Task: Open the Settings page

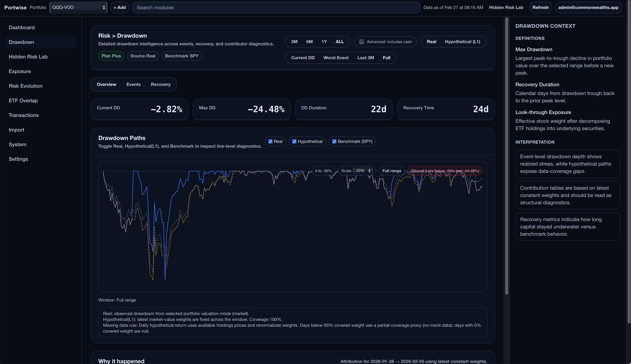Action: point(18,159)
